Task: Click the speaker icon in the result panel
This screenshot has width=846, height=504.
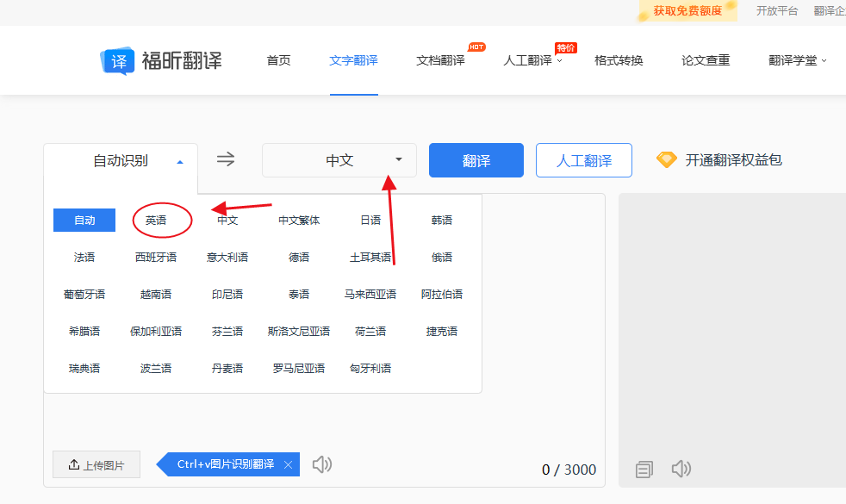Action: (681, 469)
